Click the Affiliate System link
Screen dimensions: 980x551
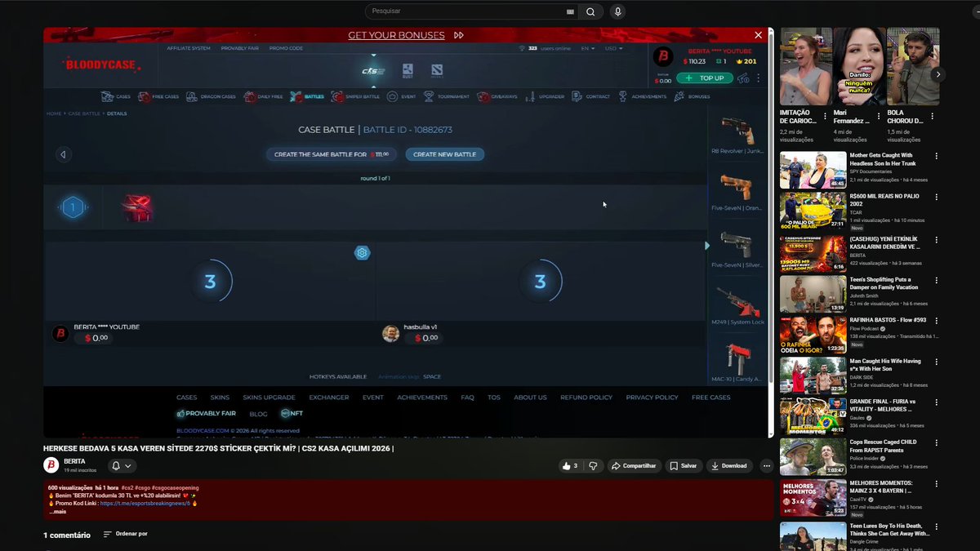(189, 48)
